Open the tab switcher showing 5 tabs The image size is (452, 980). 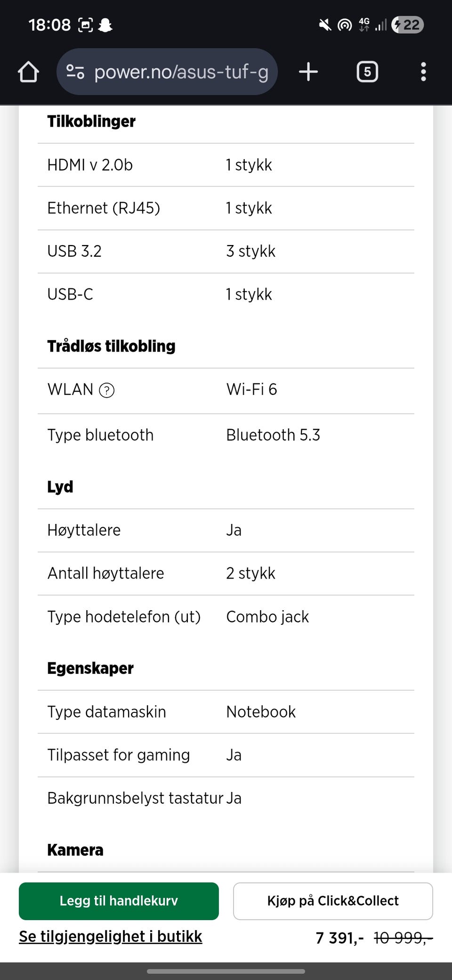[367, 72]
